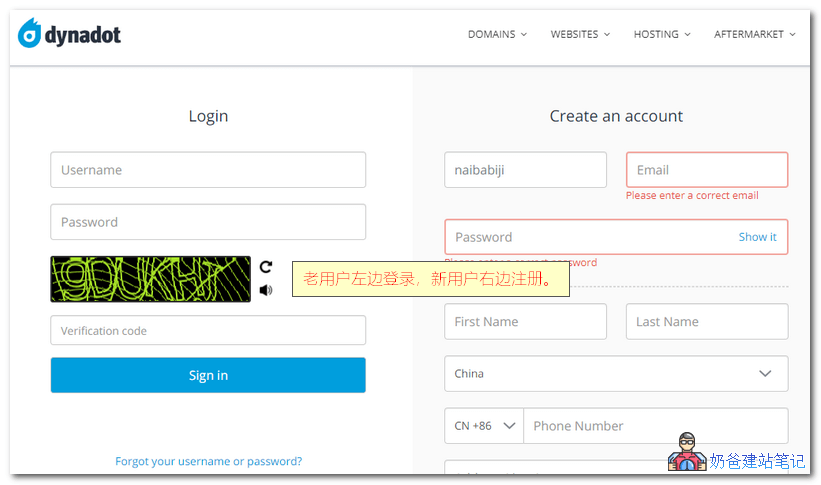Refresh the captcha image
The height and width of the screenshot is (485, 821).
click(266, 267)
